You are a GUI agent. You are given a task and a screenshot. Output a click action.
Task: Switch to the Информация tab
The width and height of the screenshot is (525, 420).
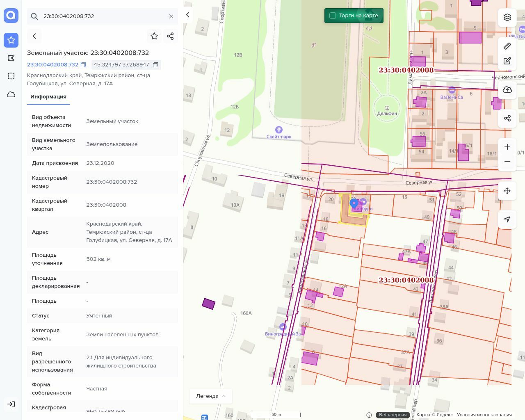(48, 97)
